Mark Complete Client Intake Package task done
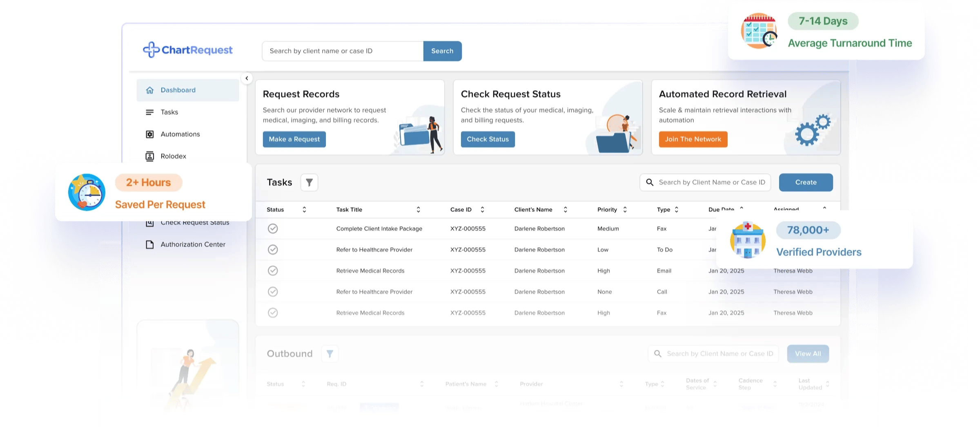980x427 pixels. coord(273,228)
